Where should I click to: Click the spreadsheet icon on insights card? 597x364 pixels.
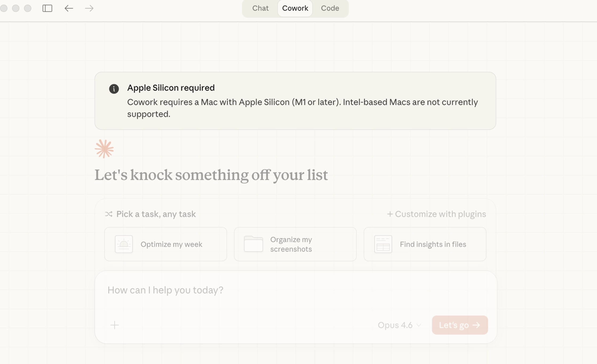(x=383, y=244)
